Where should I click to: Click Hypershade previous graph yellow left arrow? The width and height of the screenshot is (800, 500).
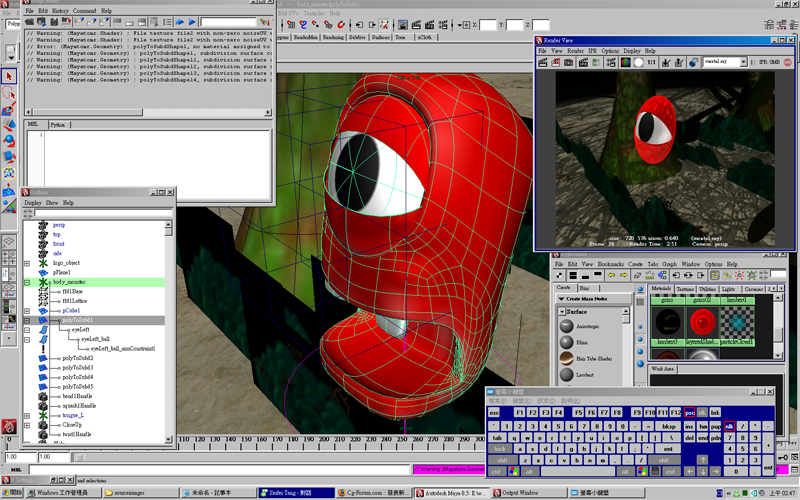611,275
